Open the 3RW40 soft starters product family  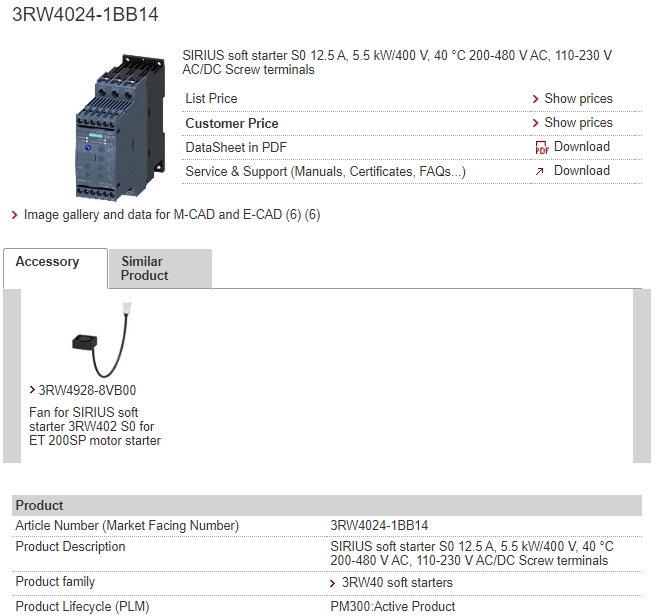click(x=397, y=582)
